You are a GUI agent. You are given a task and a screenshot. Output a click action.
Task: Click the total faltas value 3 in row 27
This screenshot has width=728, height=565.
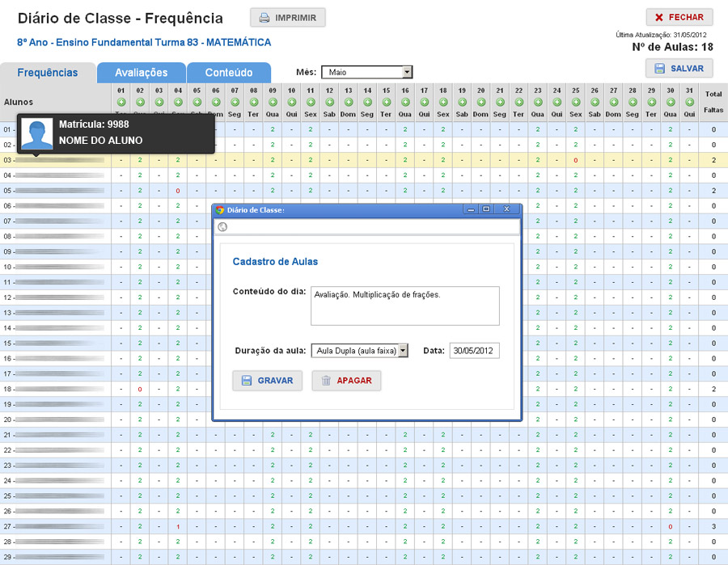tap(713, 526)
